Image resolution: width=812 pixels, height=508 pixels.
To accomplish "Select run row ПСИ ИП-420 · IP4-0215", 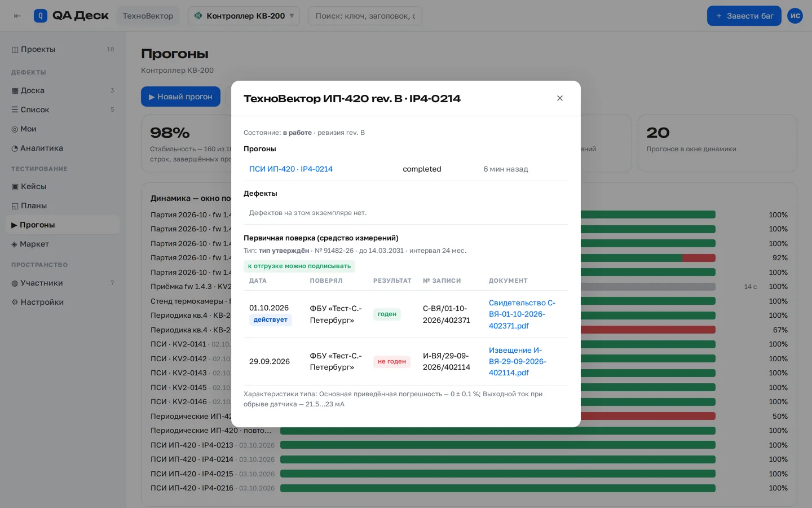I will [469, 474].
